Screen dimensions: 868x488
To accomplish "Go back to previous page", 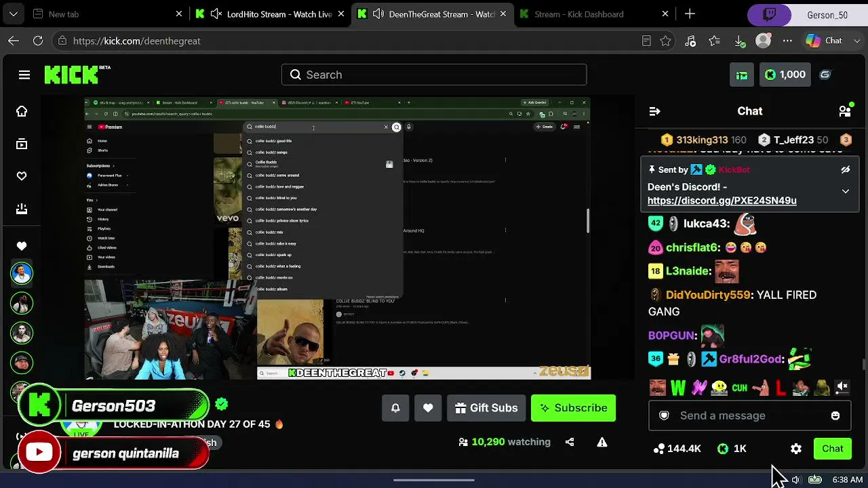I will click(x=14, y=41).
